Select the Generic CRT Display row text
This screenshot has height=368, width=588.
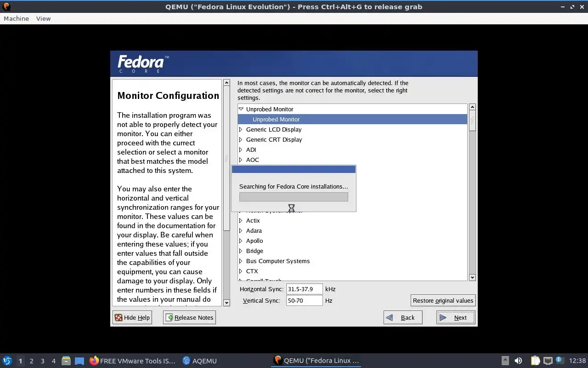pyautogui.click(x=274, y=139)
